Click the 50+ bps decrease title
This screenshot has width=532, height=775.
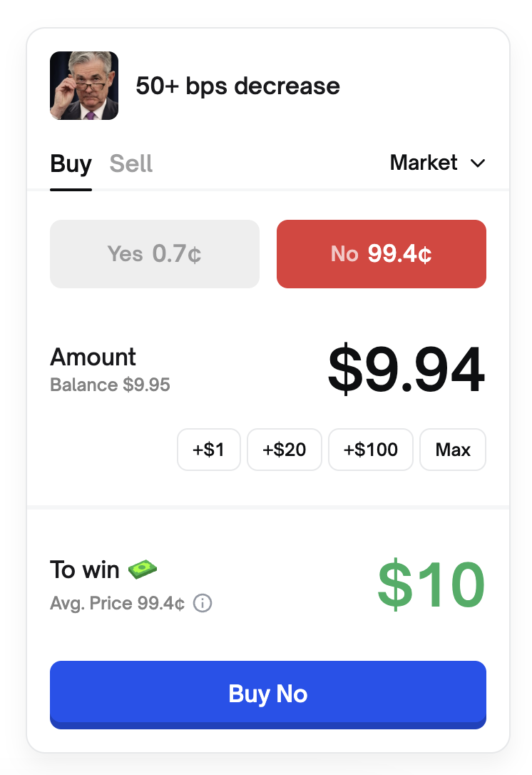pos(237,86)
